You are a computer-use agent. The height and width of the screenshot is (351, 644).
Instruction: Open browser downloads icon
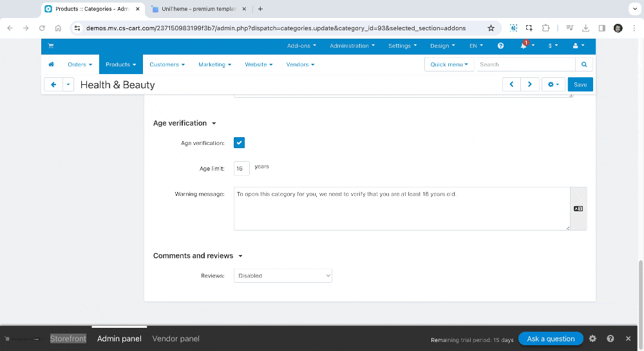pos(585,28)
